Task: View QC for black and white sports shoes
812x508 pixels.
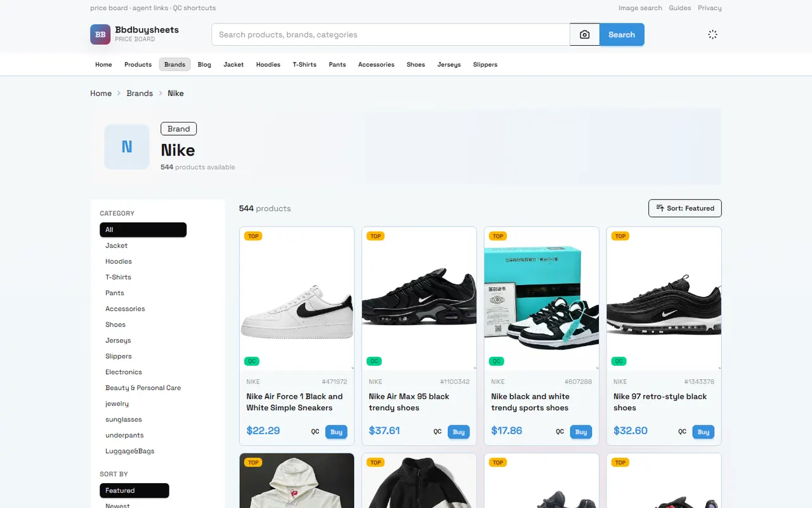Action: coord(560,432)
